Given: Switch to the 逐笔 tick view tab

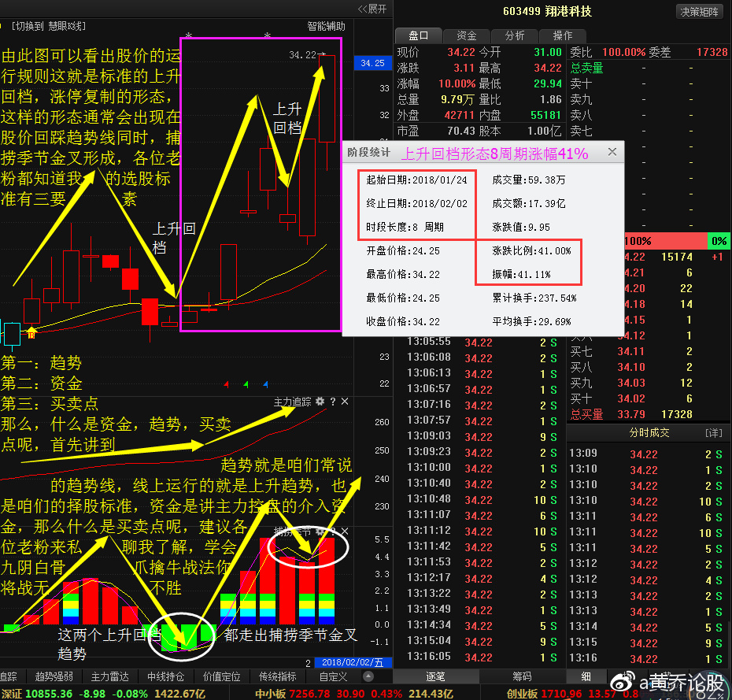Looking at the screenshot, I should pos(435,676).
